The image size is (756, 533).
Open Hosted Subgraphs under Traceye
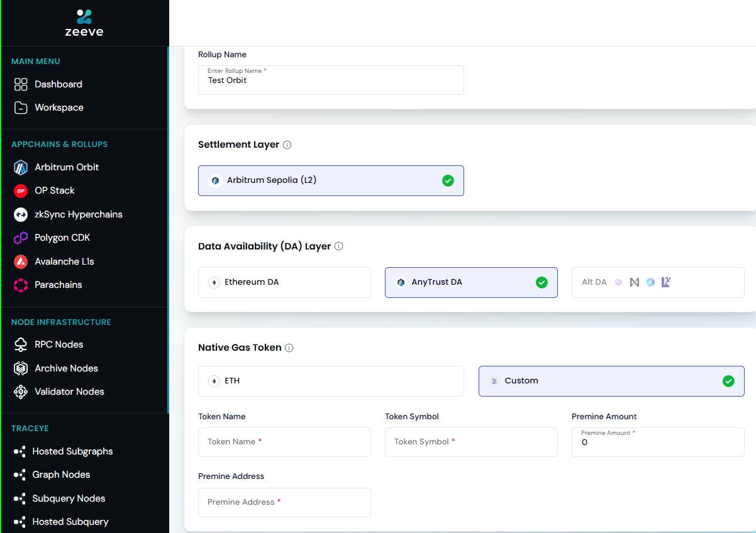tap(72, 451)
